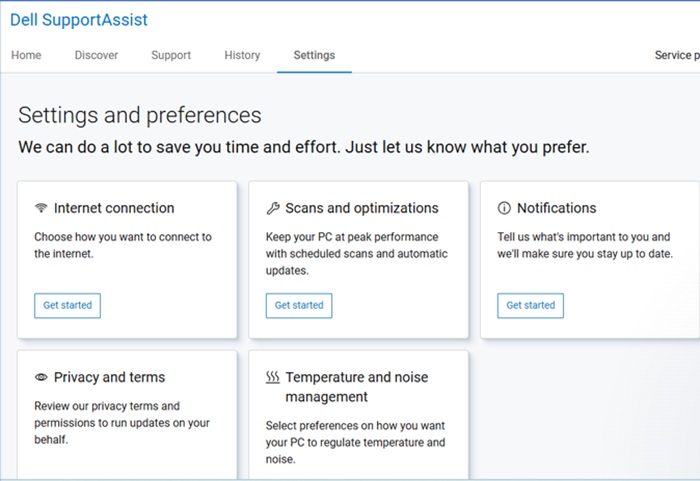
Task: Click the 'We can do a lot' subtitle
Action: tap(304, 147)
